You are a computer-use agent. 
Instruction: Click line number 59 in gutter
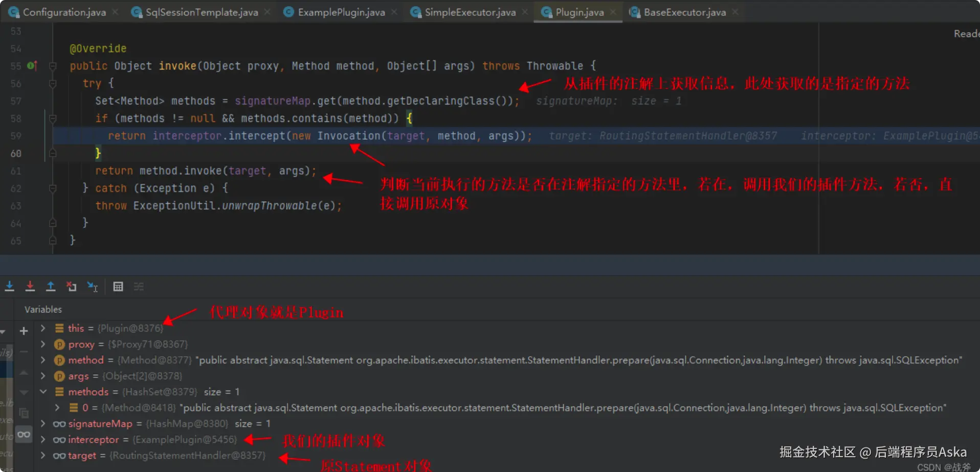(16, 136)
